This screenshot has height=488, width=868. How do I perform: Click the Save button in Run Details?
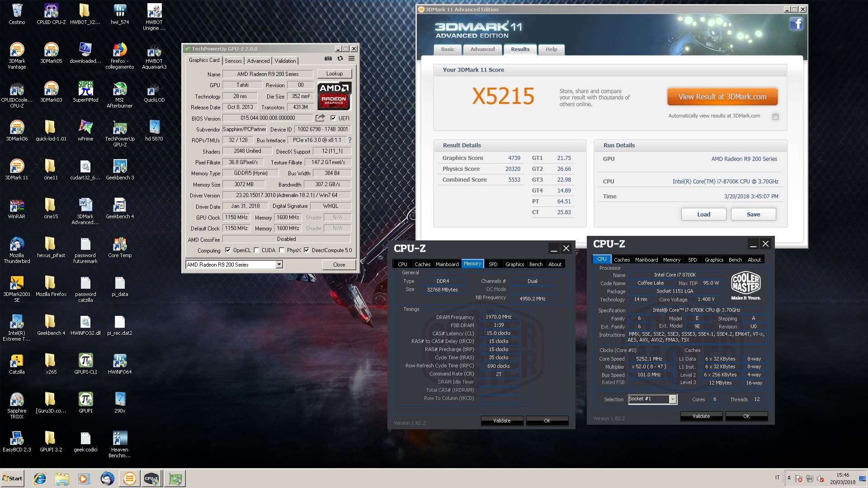click(x=753, y=214)
